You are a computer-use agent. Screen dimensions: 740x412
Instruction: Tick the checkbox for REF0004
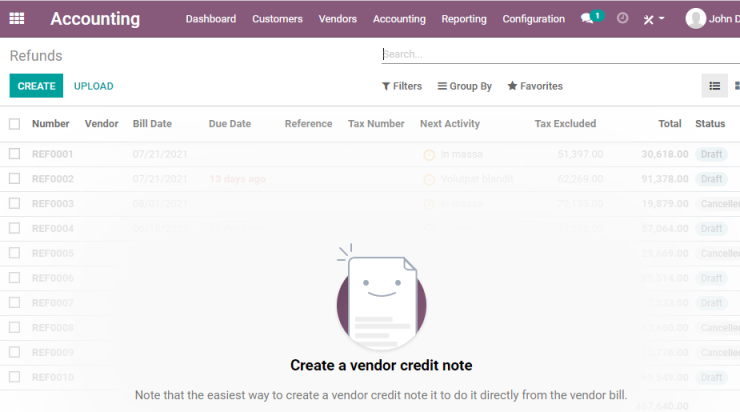15,228
